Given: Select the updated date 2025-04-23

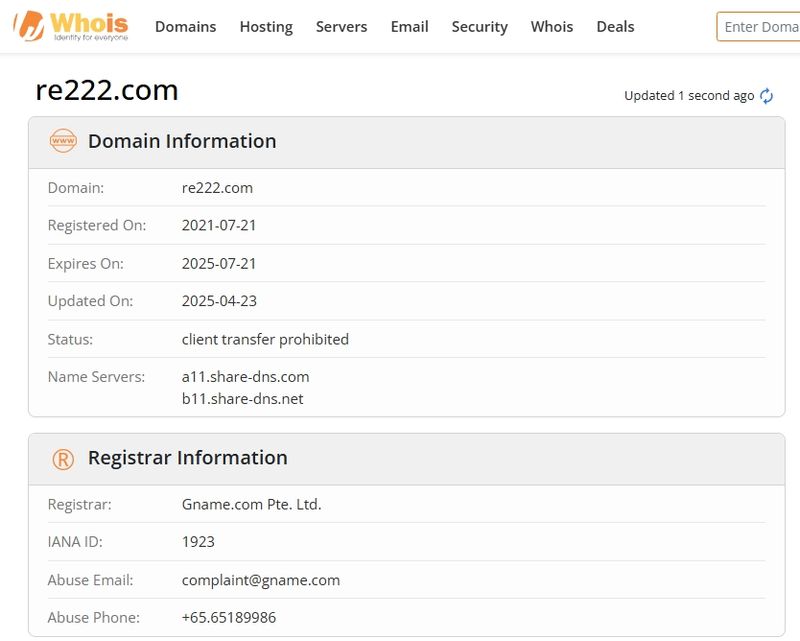Looking at the screenshot, I should tap(219, 301).
